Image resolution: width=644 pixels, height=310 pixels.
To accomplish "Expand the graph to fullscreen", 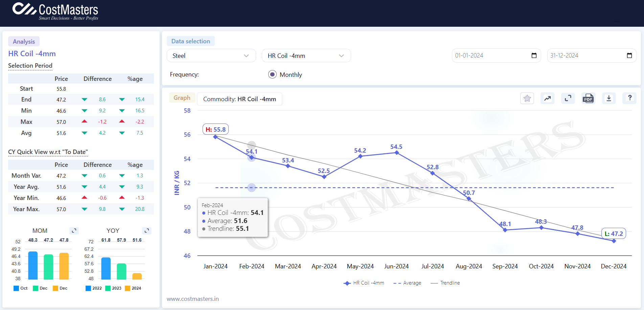I will pyautogui.click(x=568, y=98).
